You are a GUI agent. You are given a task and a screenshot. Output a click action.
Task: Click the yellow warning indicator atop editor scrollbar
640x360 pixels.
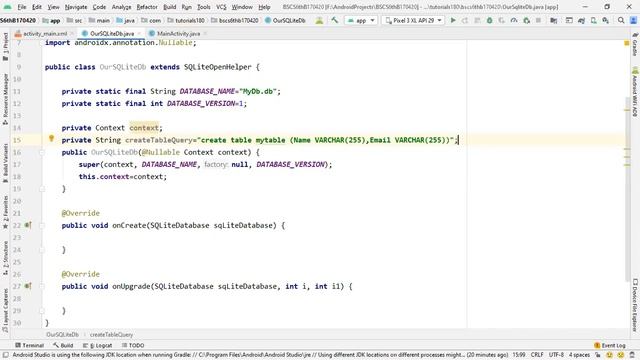click(627, 43)
